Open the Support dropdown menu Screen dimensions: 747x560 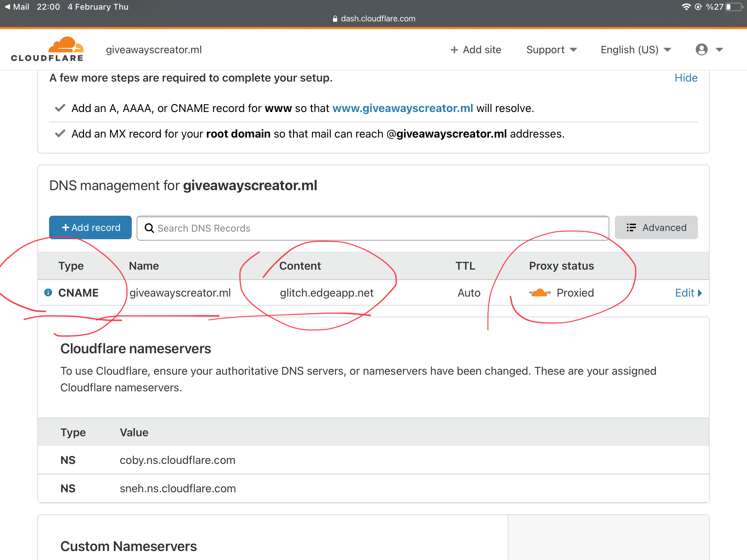[x=551, y=50]
